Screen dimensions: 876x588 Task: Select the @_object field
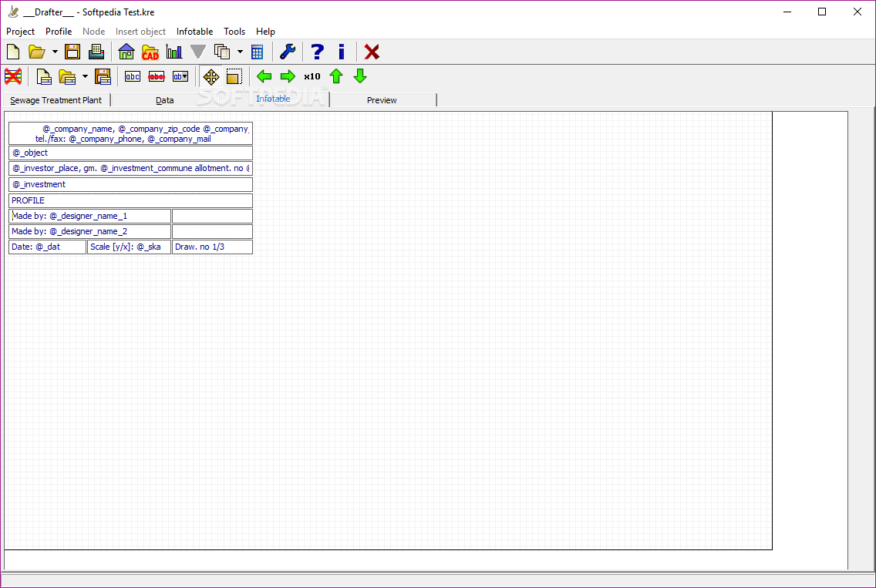click(x=131, y=153)
